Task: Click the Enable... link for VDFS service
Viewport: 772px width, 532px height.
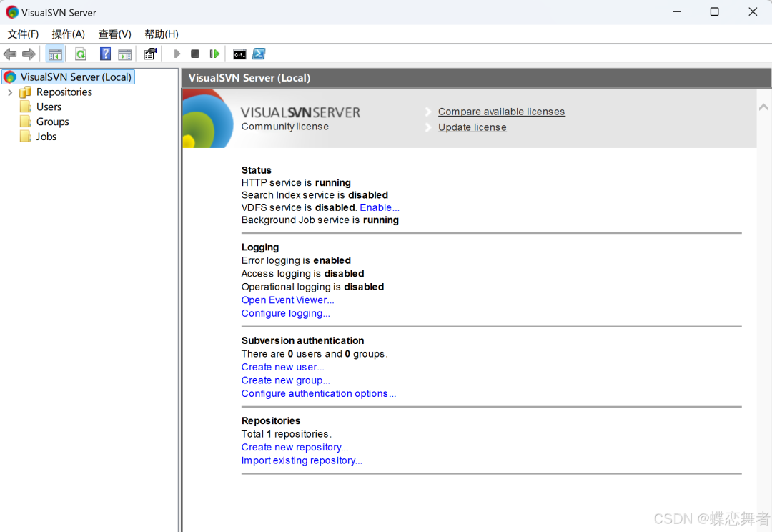Action: pyautogui.click(x=379, y=207)
